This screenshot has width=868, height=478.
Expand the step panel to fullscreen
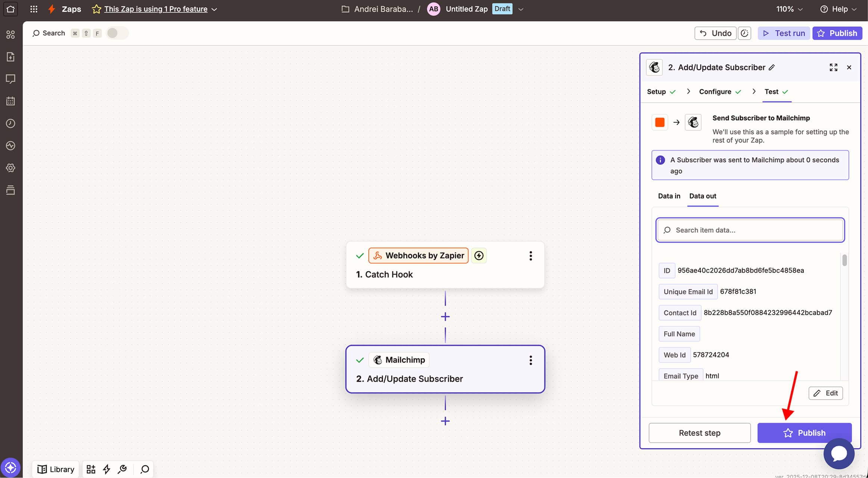coord(833,68)
